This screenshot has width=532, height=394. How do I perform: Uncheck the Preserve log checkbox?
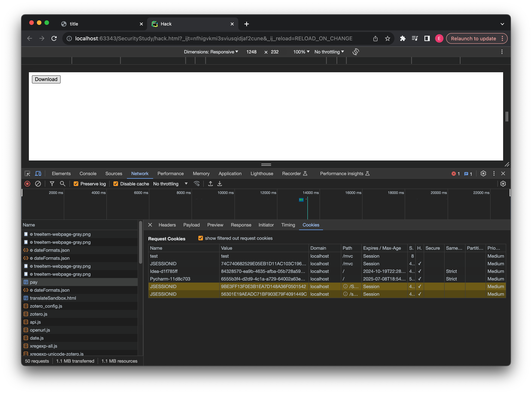[76, 184]
